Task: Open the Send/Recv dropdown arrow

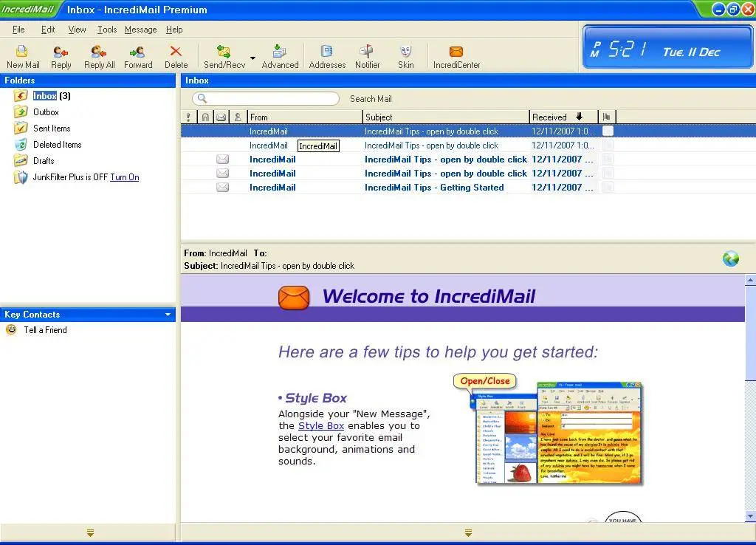Action: coord(252,58)
